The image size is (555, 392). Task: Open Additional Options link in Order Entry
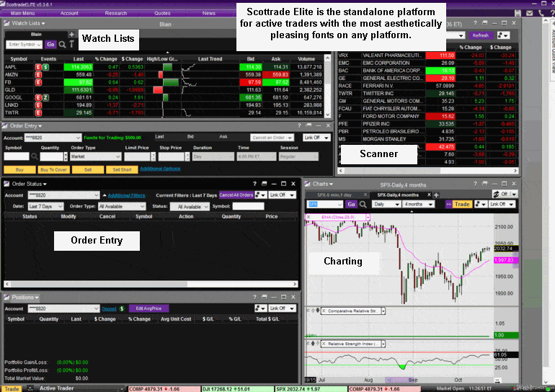pos(160,169)
